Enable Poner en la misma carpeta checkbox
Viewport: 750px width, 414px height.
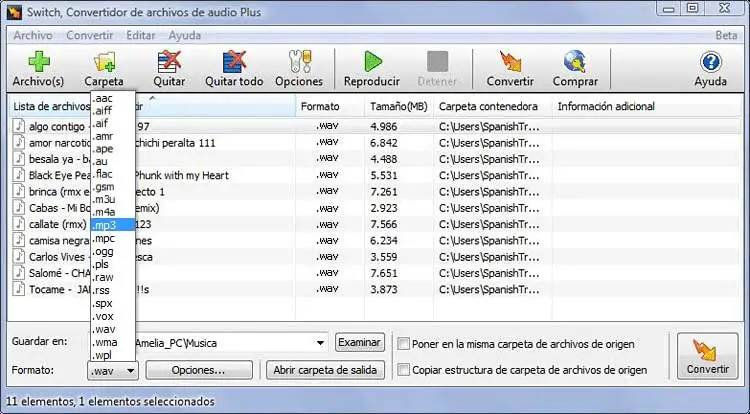pyautogui.click(x=404, y=344)
